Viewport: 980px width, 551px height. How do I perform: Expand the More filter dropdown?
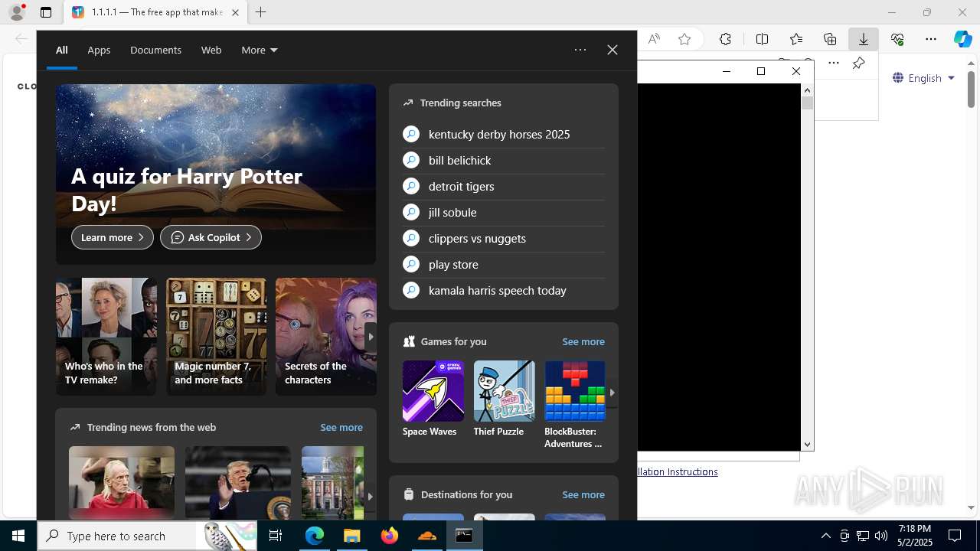coord(260,50)
